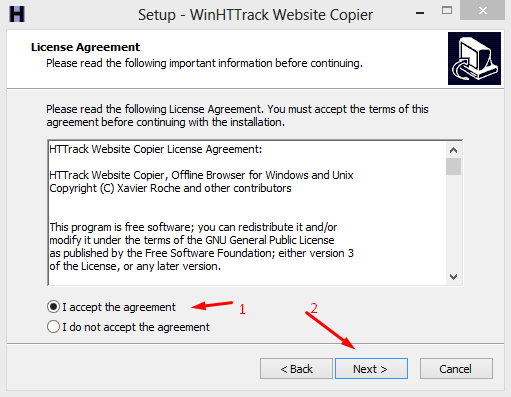This screenshot has height=397, width=511.
Task: Click the 'I accept the agreement' label text
Action: click(x=119, y=307)
